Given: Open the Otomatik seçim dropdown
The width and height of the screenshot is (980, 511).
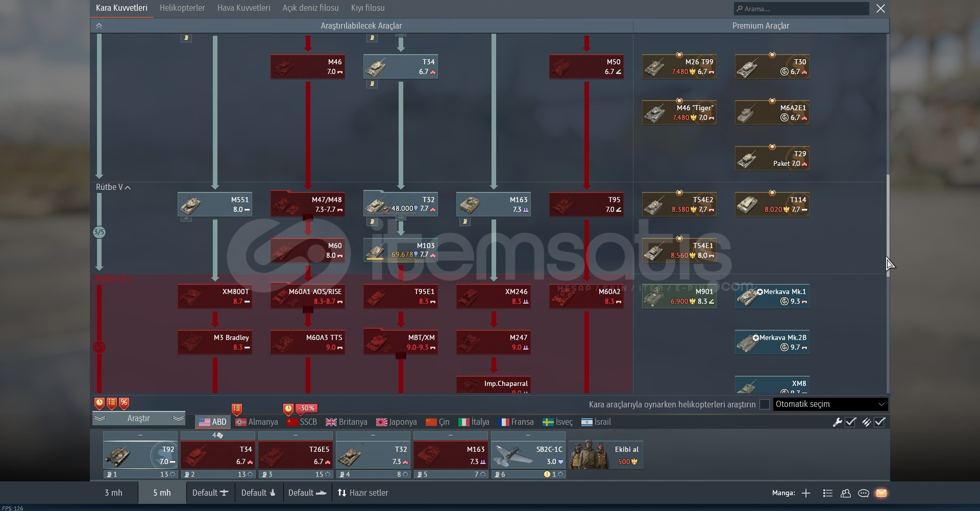Looking at the screenshot, I should coord(830,404).
